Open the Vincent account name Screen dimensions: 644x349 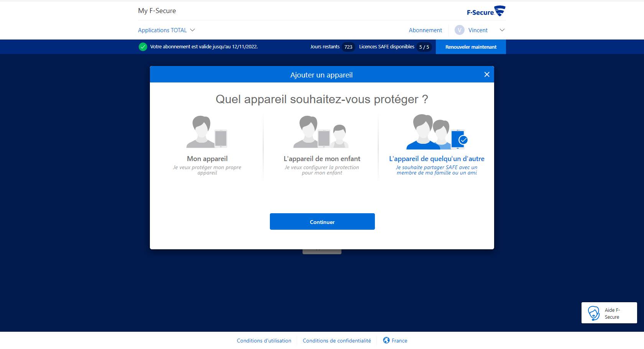[478, 30]
